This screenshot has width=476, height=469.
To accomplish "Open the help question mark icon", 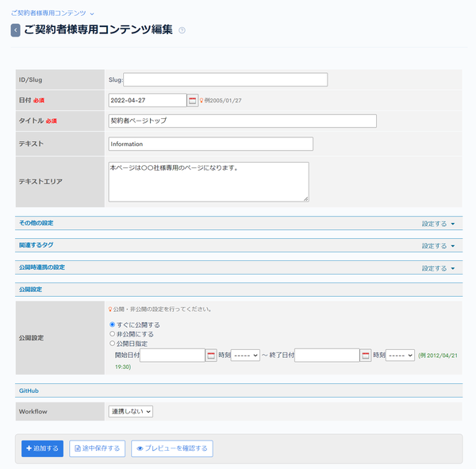I will point(182,30).
